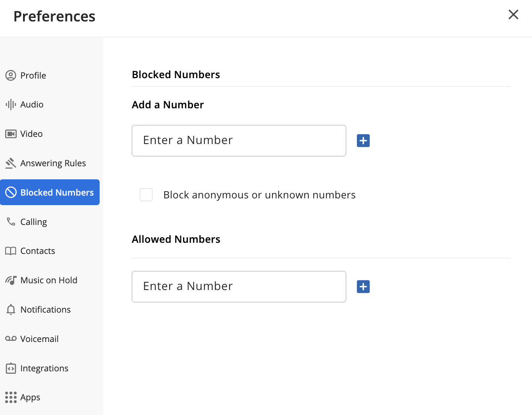Click the Contacts book icon
The width and height of the screenshot is (532, 415).
point(11,251)
